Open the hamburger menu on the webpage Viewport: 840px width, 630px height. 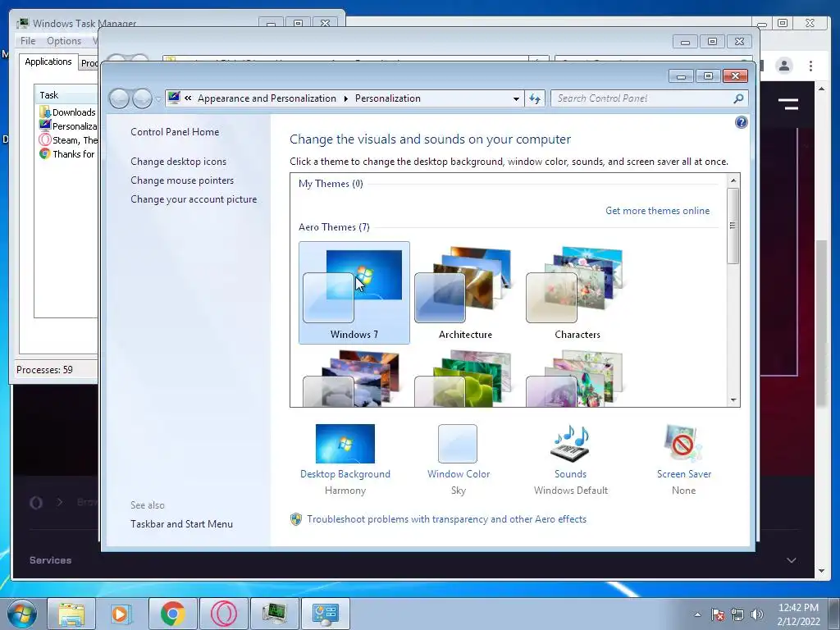[788, 104]
